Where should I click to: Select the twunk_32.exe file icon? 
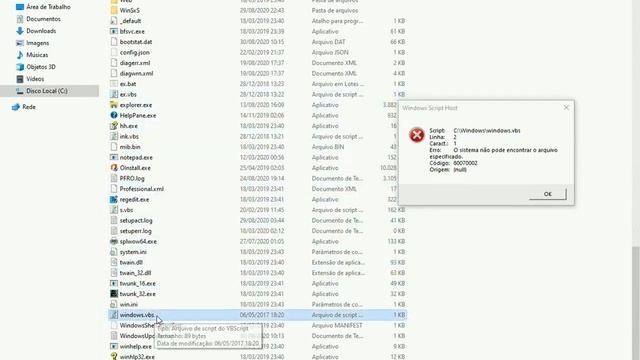[x=114, y=294]
